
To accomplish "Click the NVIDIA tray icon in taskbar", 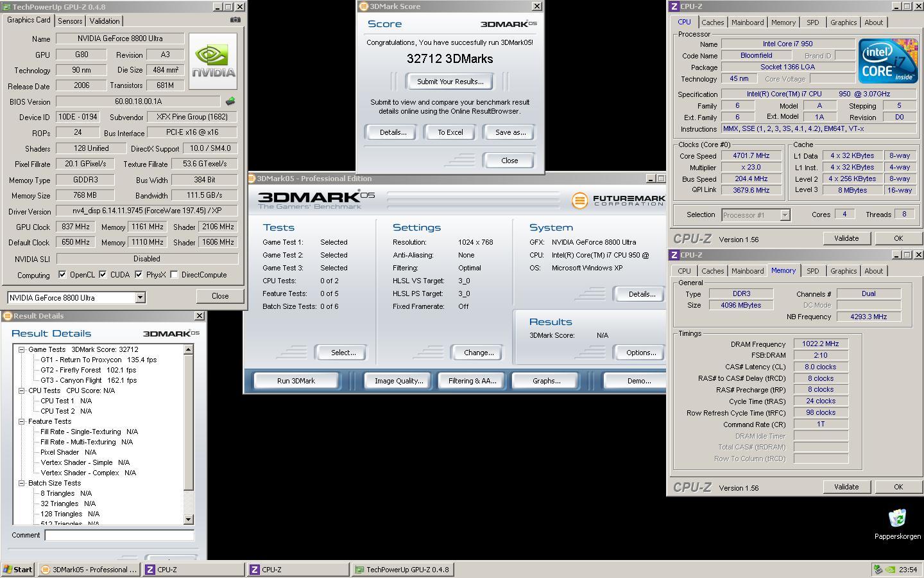I will point(890,570).
